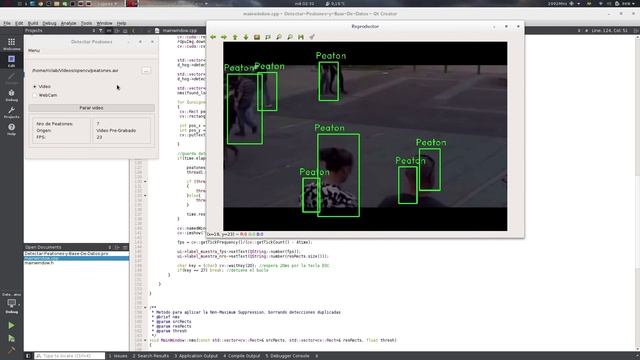This screenshot has height=360, width=640.
Task: Open Menu in Detectar Peatones window
Action: pos(34,51)
